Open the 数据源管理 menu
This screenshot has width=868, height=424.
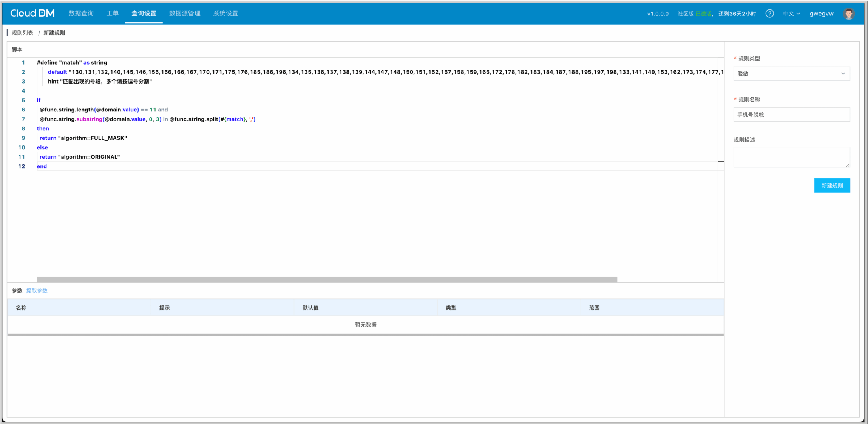tap(185, 13)
